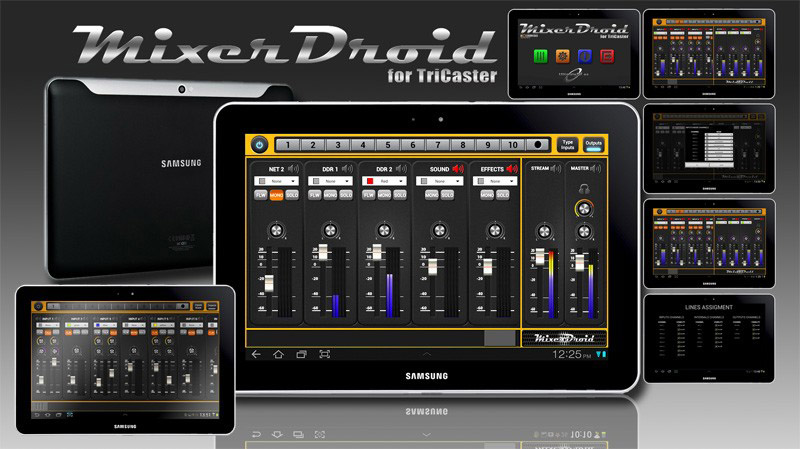This screenshot has width=800, height=449.
Task: Toggle SOLO on the DDR 2 channel
Action: (400, 195)
